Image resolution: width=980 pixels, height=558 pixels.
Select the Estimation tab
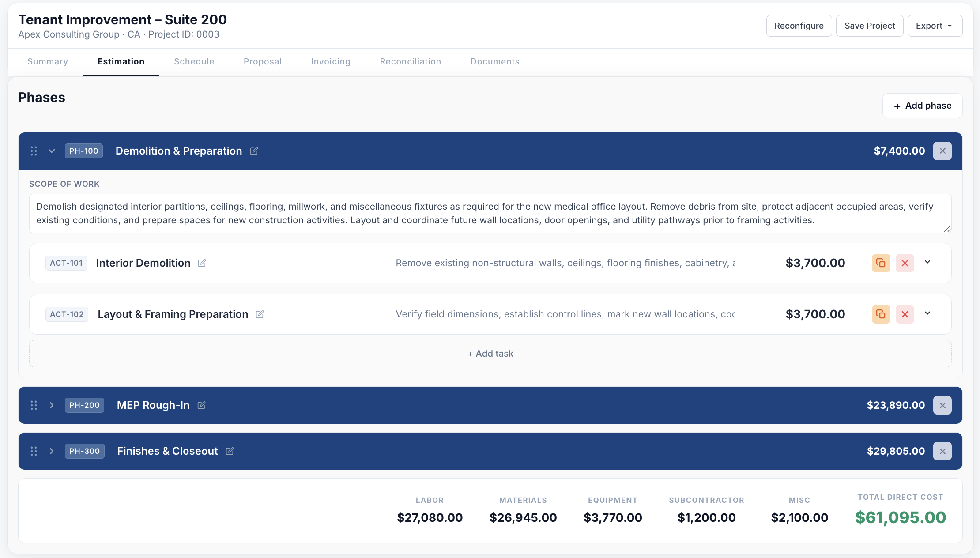[x=121, y=62]
